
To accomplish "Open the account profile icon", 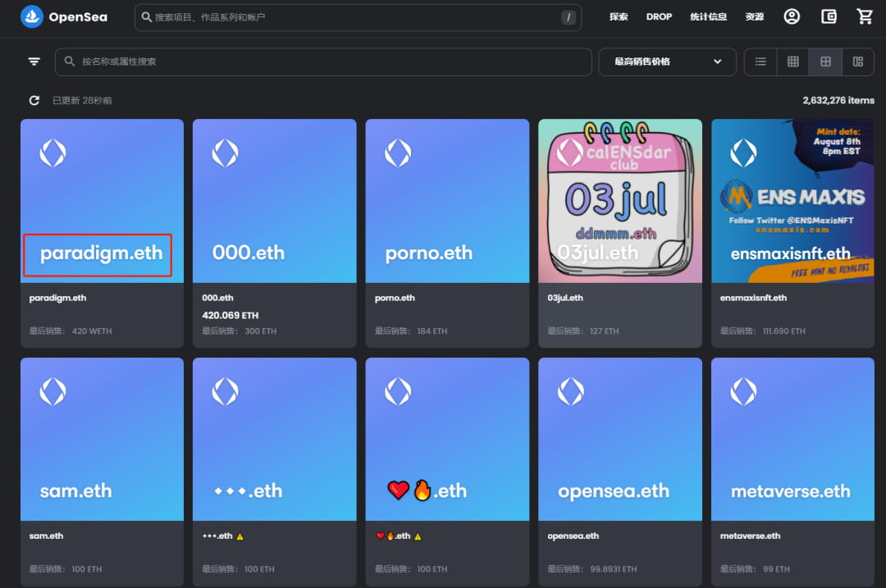I will pos(792,16).
